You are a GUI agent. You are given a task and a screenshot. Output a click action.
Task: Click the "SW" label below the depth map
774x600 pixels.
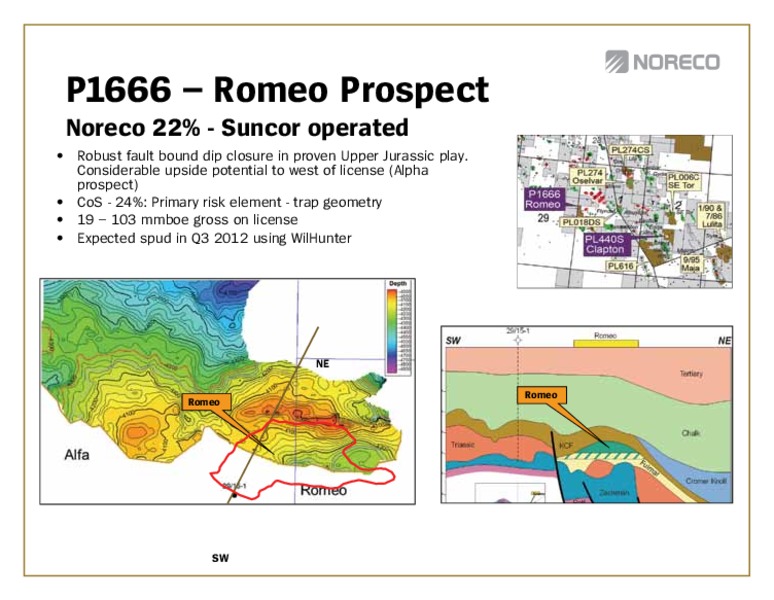[x=220, y=559]
